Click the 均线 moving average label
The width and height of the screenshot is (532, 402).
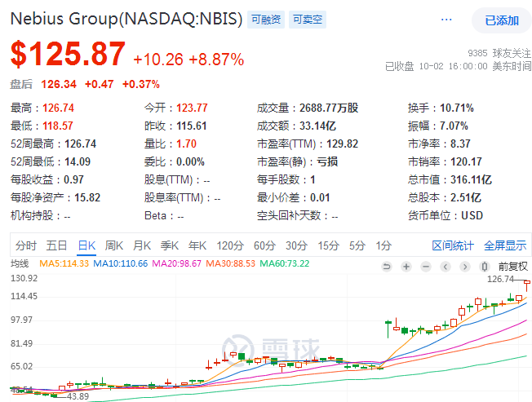click(x=20, y=263)
